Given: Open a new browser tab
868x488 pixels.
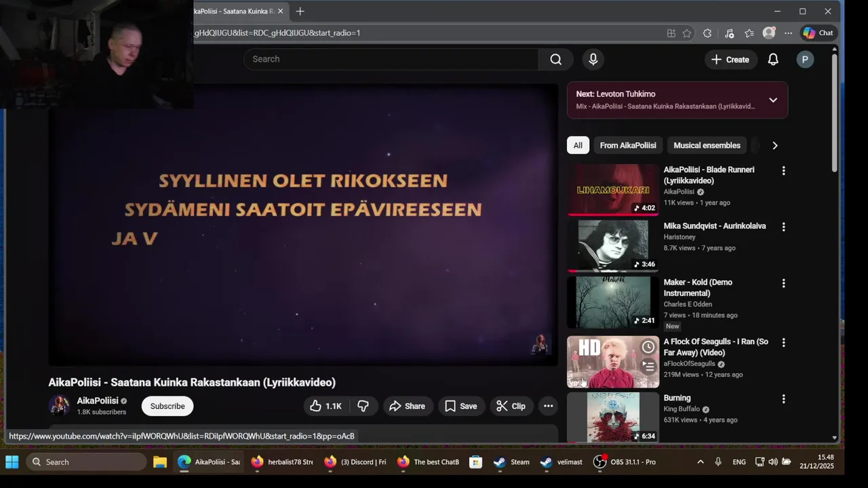Looking at the screenshot, I should [x=300, y=12].
